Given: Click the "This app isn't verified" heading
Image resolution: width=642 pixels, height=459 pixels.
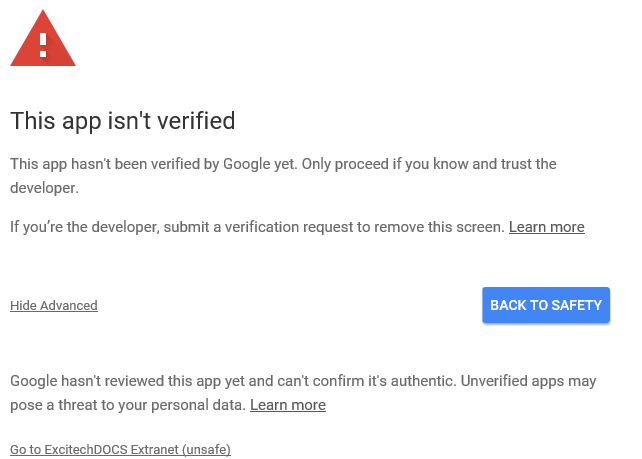Looking at the screenshot, I should coord(122,121).
